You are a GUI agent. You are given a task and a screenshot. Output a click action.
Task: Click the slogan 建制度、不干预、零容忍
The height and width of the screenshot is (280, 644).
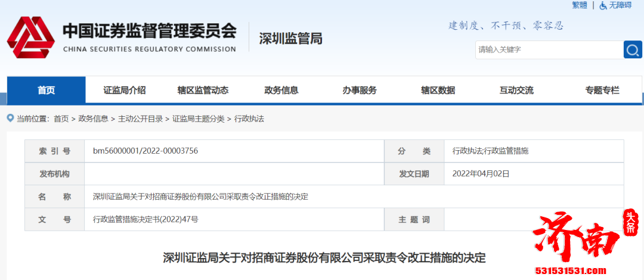point(506,26)
